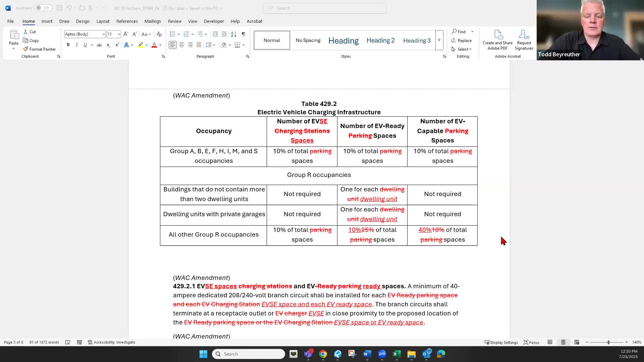Click the Replace button

point(462,40)
